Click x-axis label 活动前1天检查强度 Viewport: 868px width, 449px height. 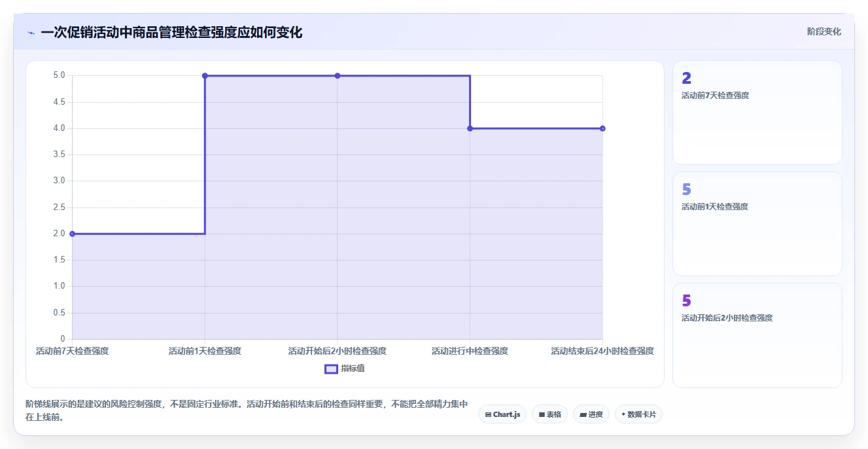205,351
